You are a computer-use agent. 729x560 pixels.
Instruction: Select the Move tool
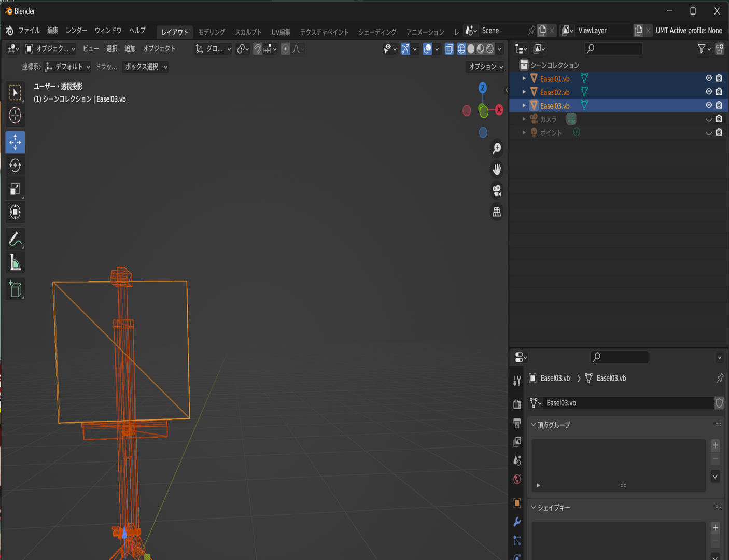click(15, 142)
